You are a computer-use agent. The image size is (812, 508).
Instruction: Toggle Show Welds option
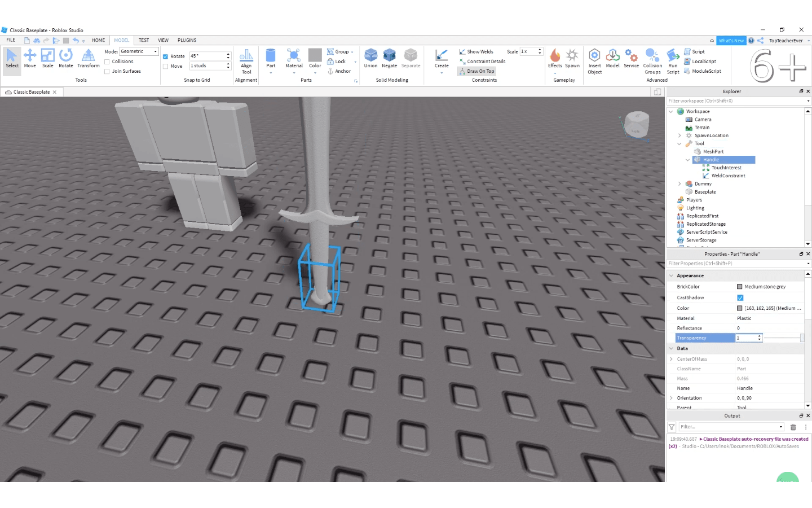(x=476, y=51)
